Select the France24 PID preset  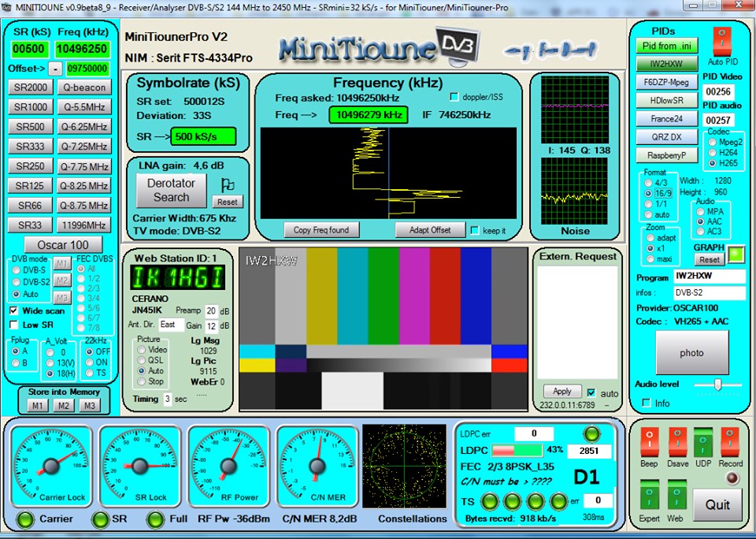(x=667, y=119)
